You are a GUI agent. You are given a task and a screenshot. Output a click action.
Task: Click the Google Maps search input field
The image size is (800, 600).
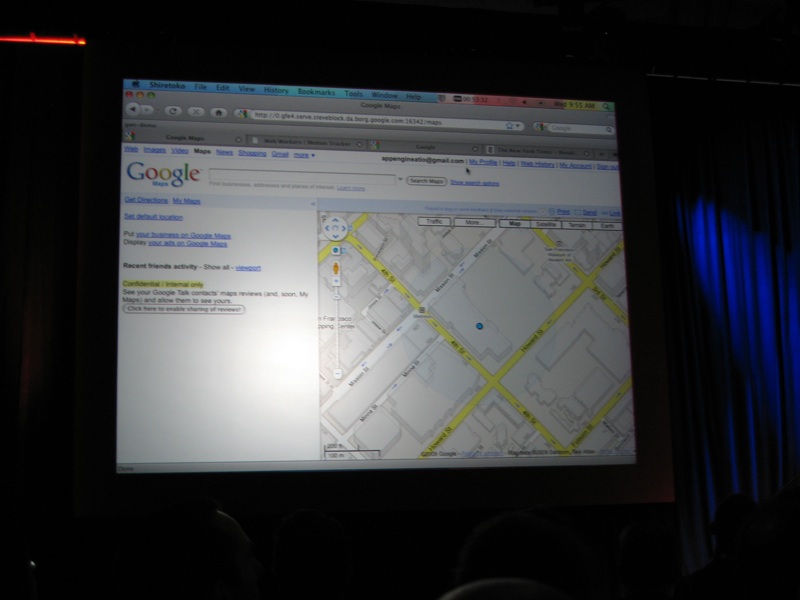click(x=302, y=175)
